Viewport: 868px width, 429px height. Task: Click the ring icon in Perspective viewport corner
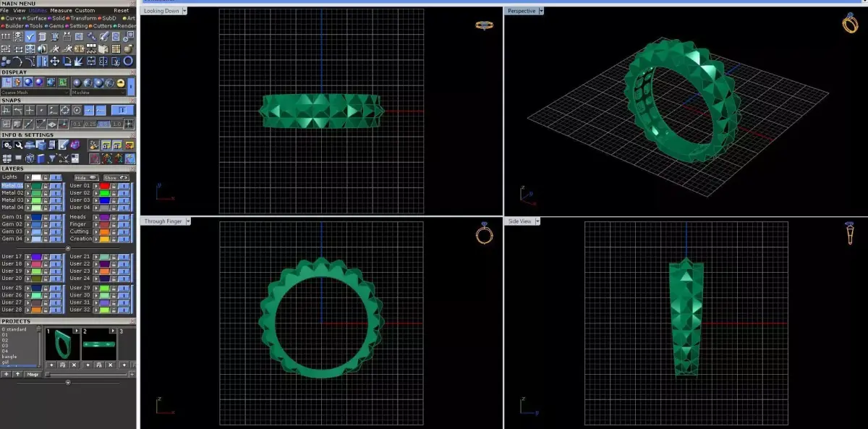click(x=850, y=23)
